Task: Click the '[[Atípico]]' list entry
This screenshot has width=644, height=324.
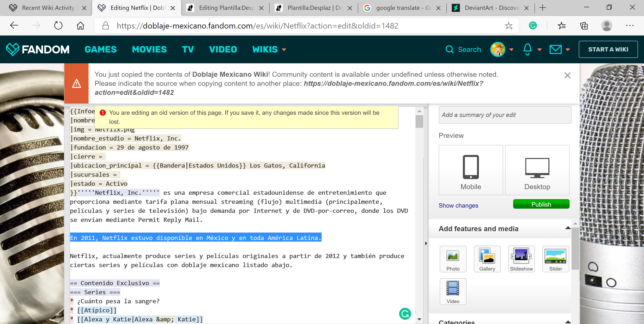Action: pos(97,310)
